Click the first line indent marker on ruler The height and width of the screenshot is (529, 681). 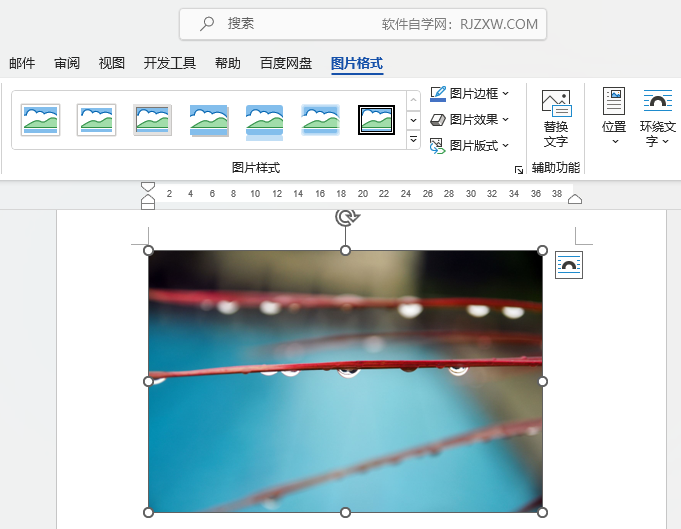[x=148, y=187]
